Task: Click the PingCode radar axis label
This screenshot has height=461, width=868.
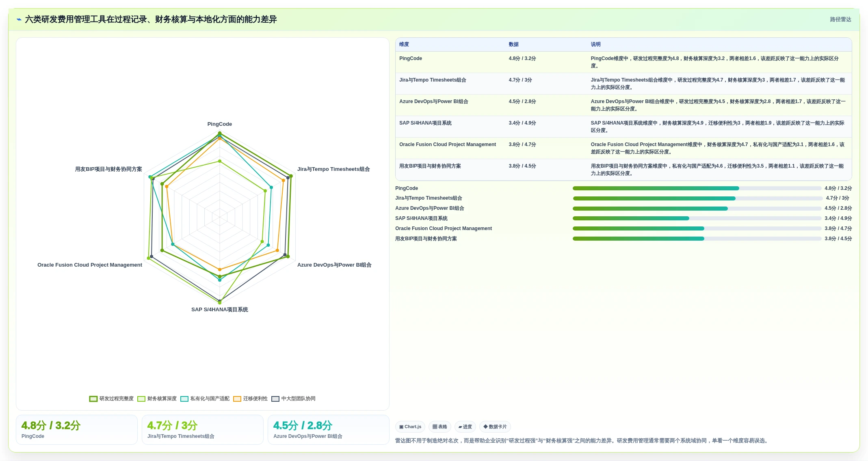Action: point(220,125)
